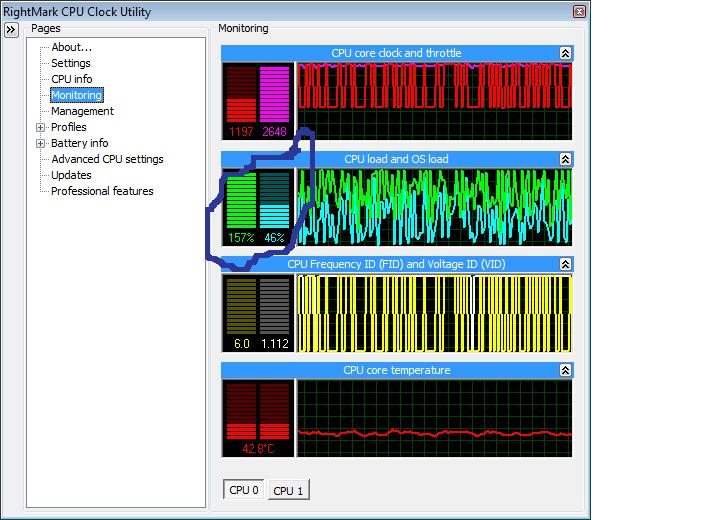The width and height of the screenshot is (720, 520).
Task: Click the CPU Frequency ID (FID) and Voltage ID header
Action: (x=397, y=264)
